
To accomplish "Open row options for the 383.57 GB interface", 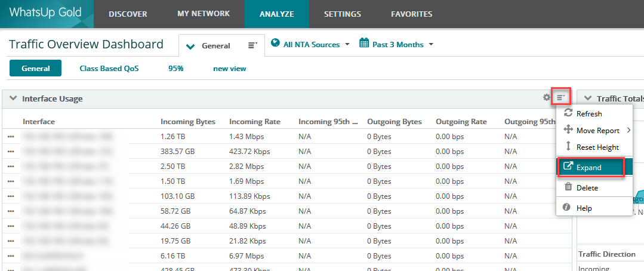I will 11,152.
